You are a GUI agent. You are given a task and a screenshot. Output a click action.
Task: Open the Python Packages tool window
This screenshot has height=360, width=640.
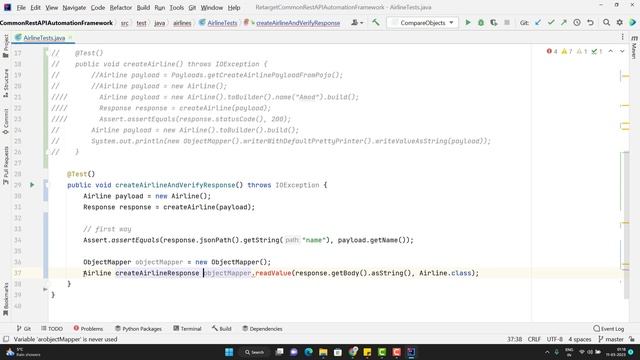(x=138, y=329)
